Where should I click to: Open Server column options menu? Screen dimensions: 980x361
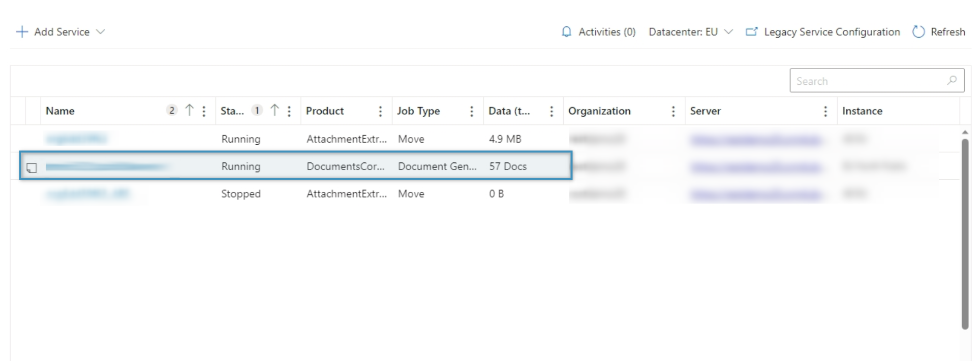point(825,111)
